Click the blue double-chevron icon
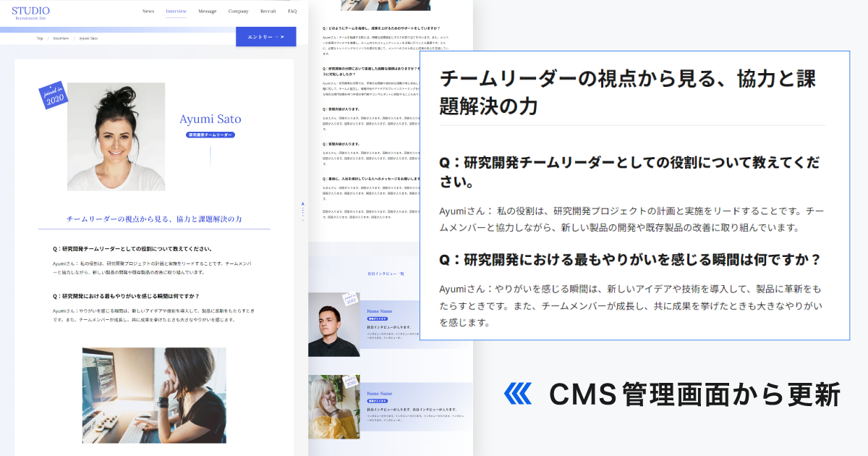This screenshot has height=456, width=868. pos(517,393)
